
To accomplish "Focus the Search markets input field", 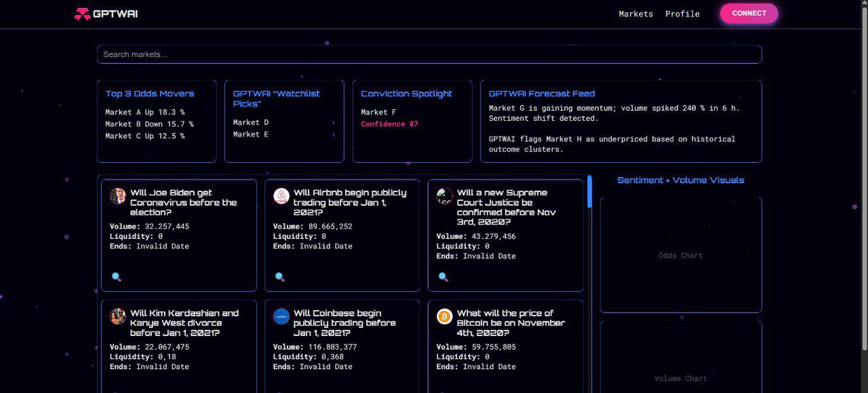I will coord(429,54).
